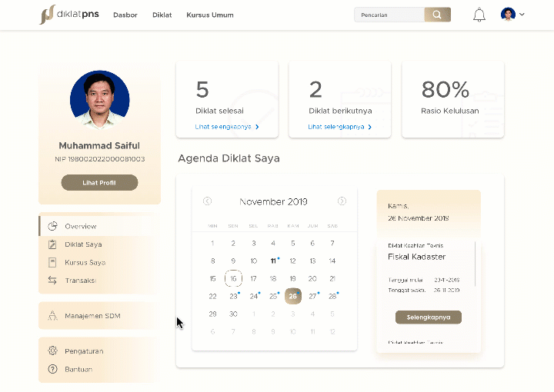This screenshot has height=392, width=554.
Task: Select date 25 on calendar
Action: (x=273, y=297)
